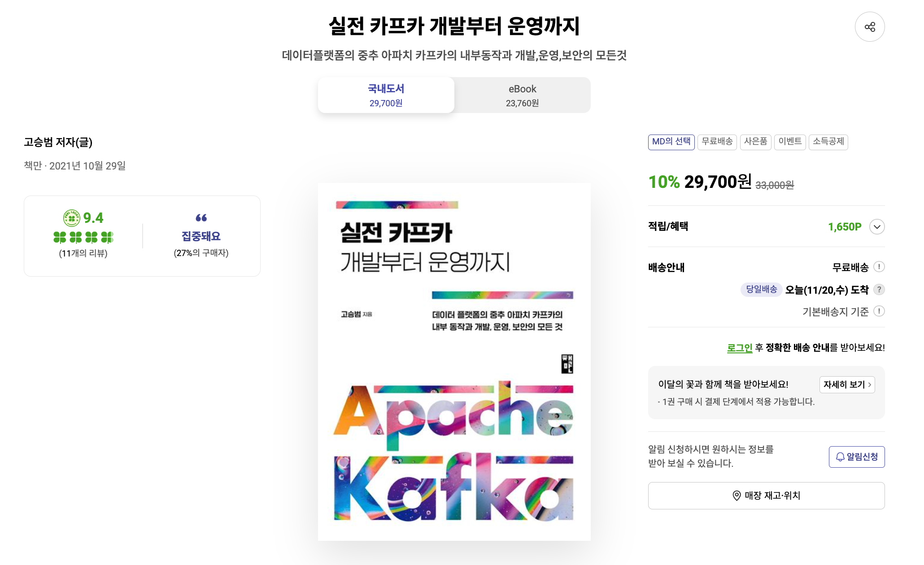Click the share icon at top right
Image resolution: width=924 pixels, height=565 pixels.
869,27
